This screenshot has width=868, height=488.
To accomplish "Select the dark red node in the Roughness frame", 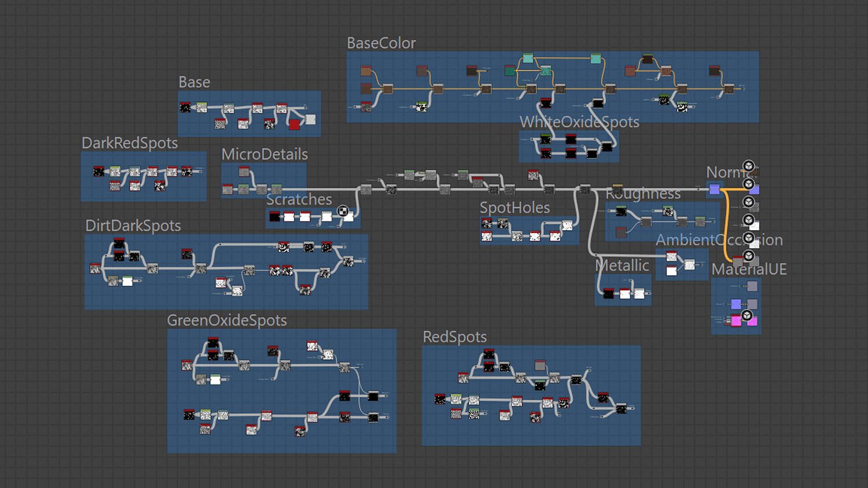I will (x=621, y=232).
